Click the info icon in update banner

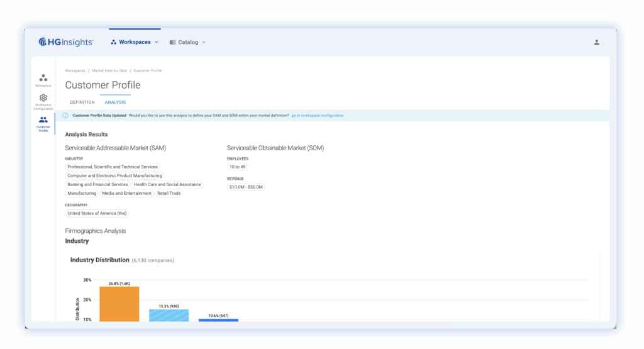point(65,115)
